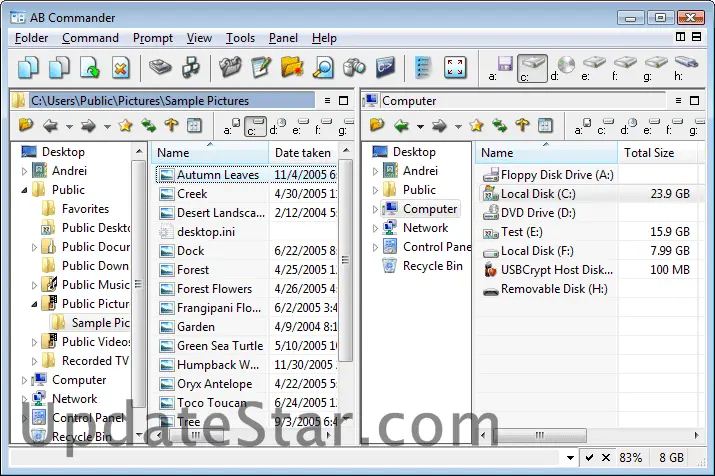This screenshot has width=715, height=476.
Task: Open the View menu
Action: (199, 38)
